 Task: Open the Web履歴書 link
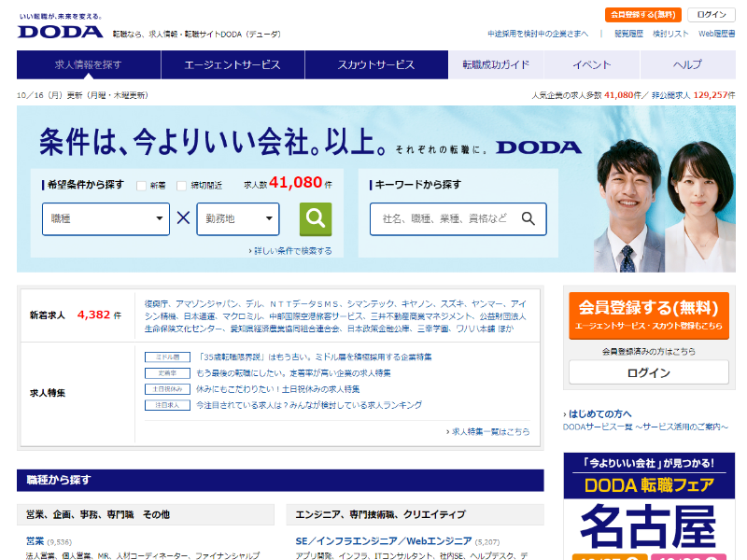716,34
